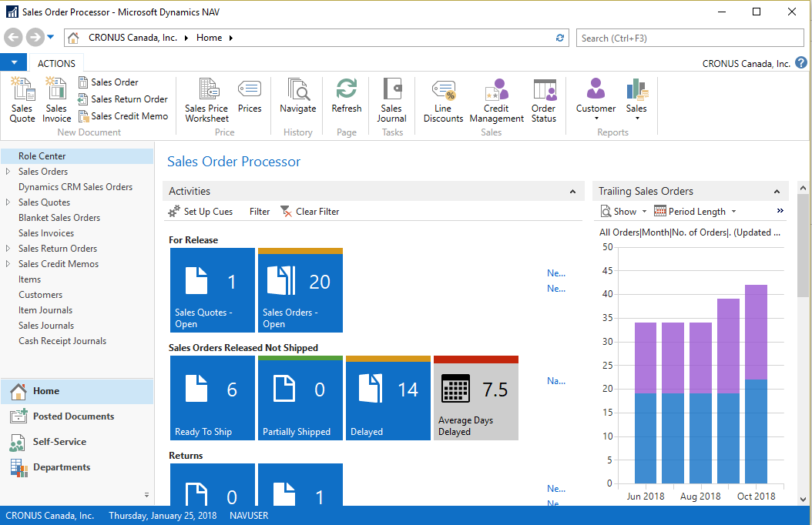The height and width of the screenshot is (525, 812).
Task: Open Dynamics CRM Sales Orders list
Action: (75, 187)
